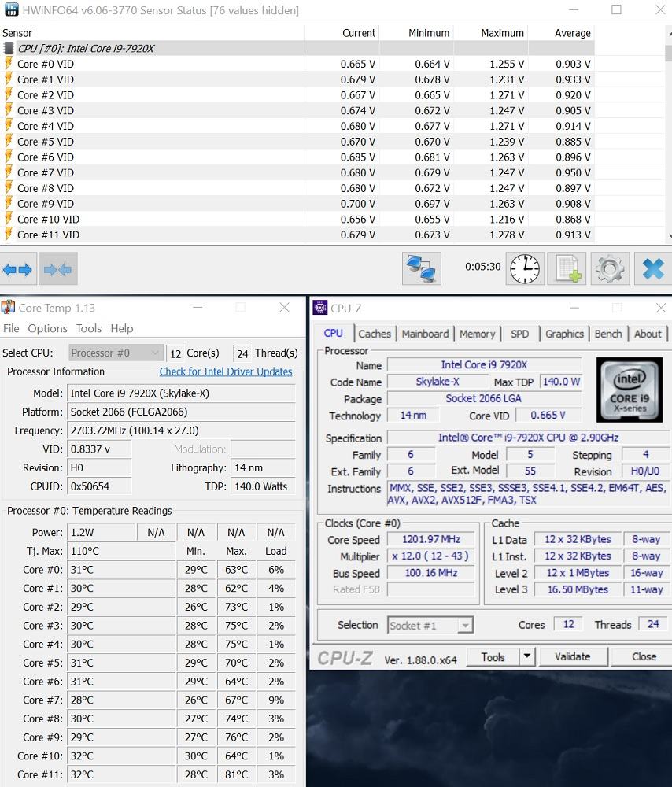Click the Core Speed 1201.97 MHz value
Image resolution: width=672 pixels, height=787 pixels.
point(430,540)
